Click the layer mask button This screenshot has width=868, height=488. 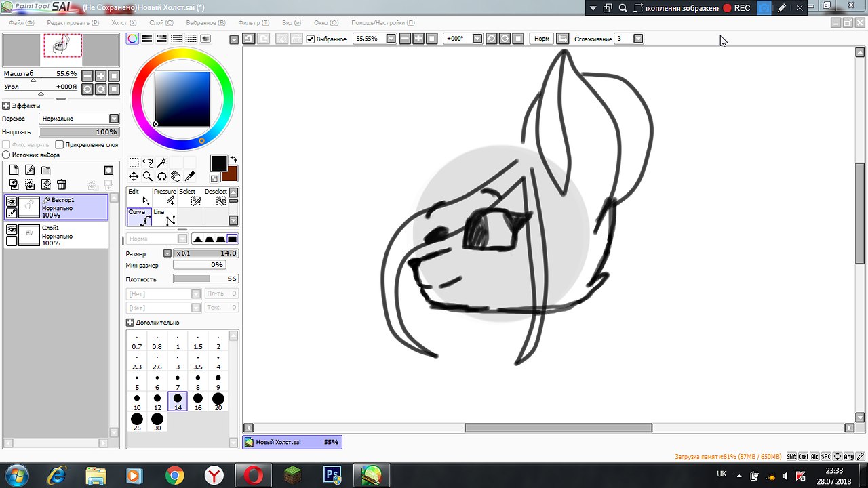point(108,170)
